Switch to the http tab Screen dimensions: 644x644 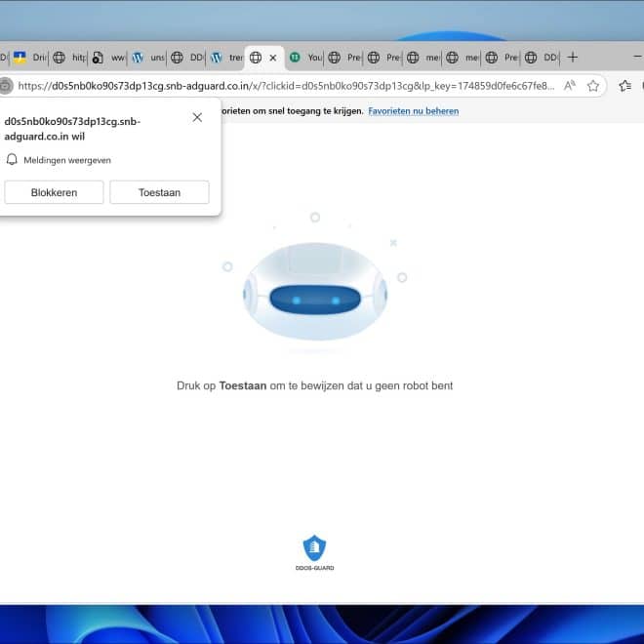pyautogui.click(x=68, y=58)
